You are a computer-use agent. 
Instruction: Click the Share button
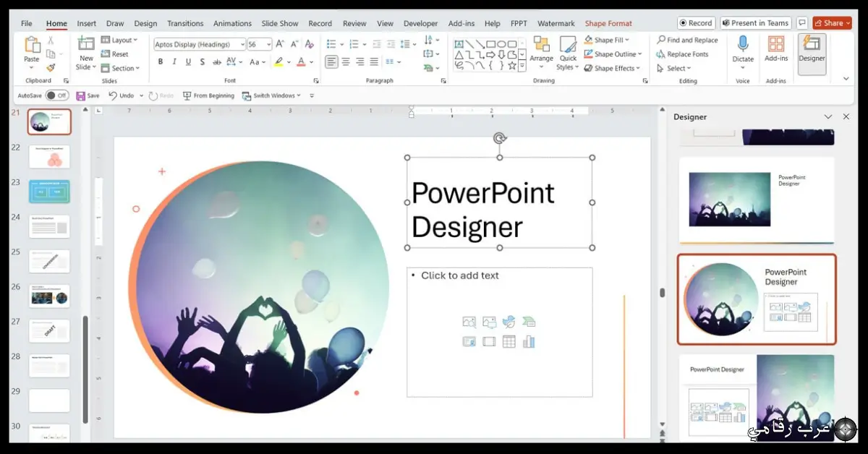pos(832,23)
